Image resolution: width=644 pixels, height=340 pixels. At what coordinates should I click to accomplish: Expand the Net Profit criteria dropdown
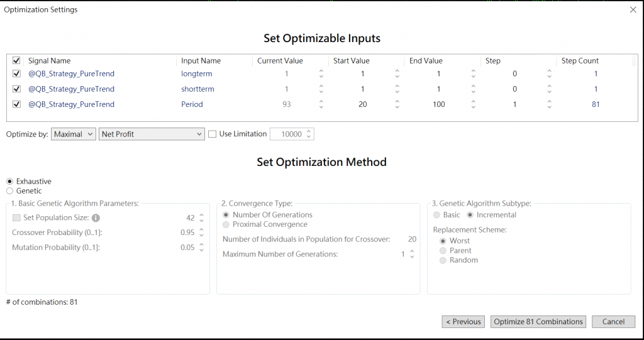click(152, 134)
